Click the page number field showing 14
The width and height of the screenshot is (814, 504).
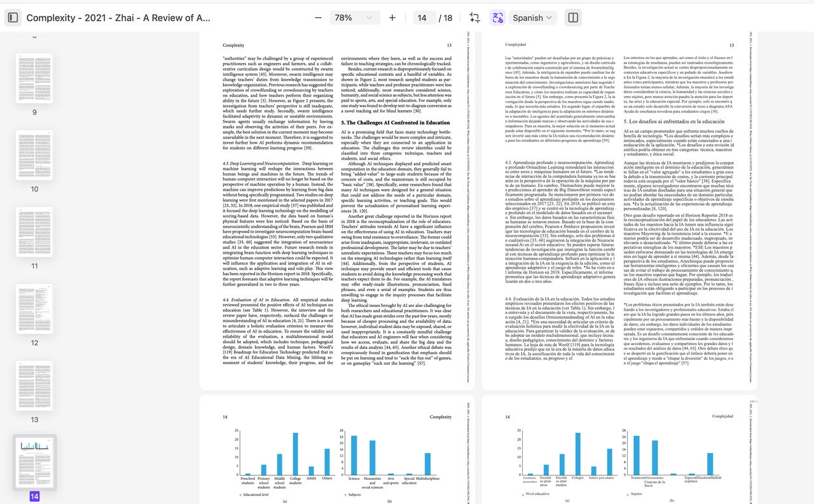(x=423, y=18)
